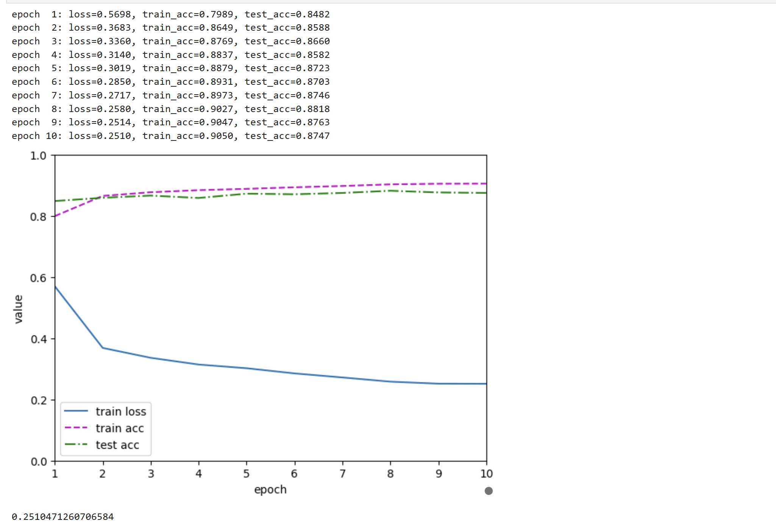The image size is (776, 532).
Task: Click y-axis tick label 1.0
Action: [38, 156]
